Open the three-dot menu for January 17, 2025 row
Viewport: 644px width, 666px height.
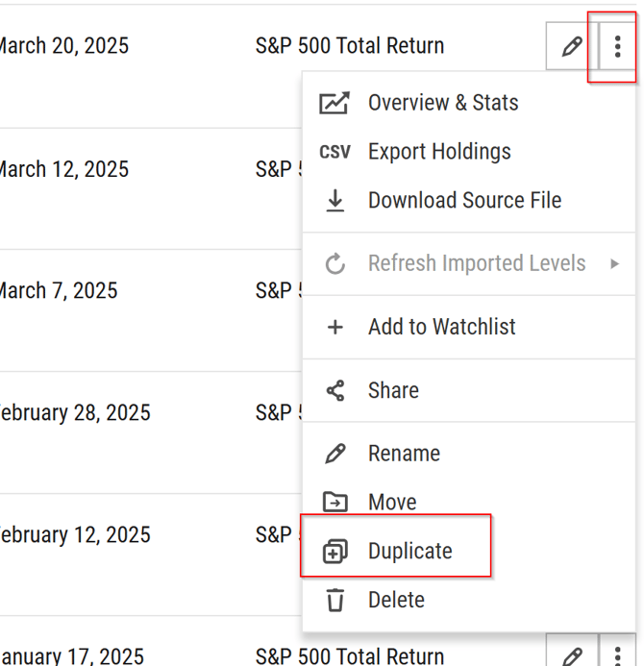[617, 656]
